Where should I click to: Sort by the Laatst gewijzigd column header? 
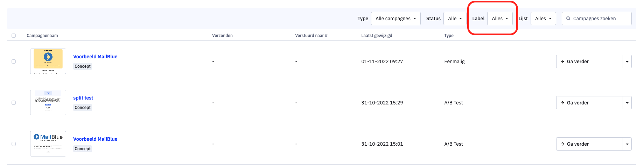(377, 36)
